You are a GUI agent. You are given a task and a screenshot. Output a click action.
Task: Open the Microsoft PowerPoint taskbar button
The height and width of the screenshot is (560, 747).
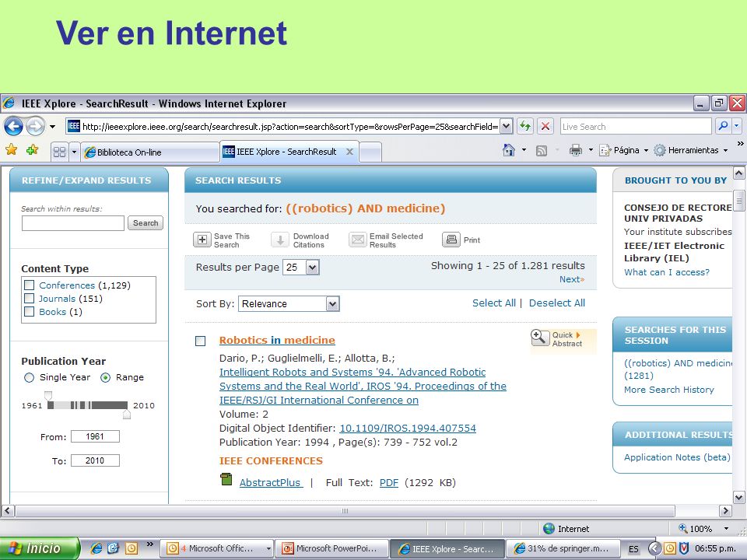click(331, 548)
